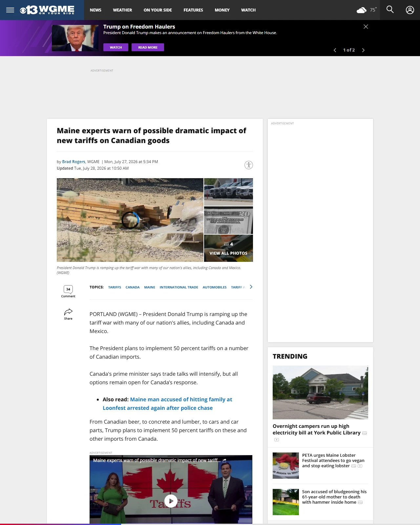Share the embedded tariff video
Image resolution: width=420 pixels, height=525 pixels.
click(224, 461)
